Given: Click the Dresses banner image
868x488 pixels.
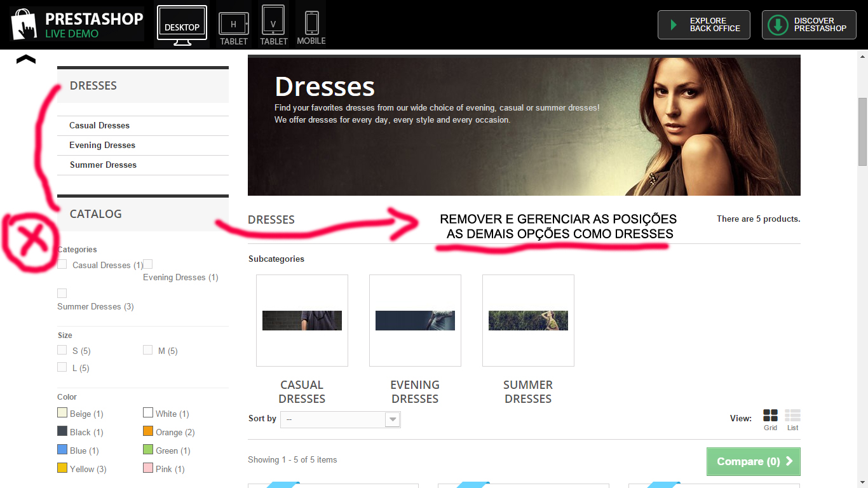Looking at the screenshot, I should click(524, 126).
